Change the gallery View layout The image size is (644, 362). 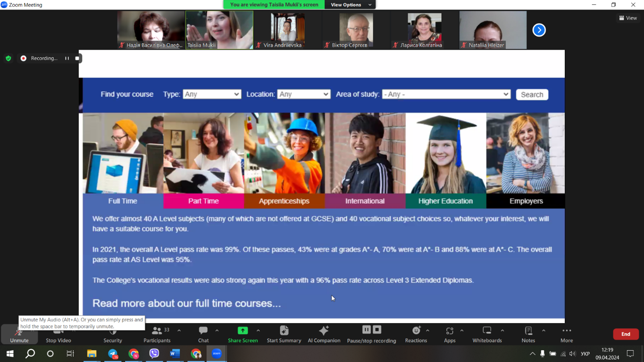point(628,18)
